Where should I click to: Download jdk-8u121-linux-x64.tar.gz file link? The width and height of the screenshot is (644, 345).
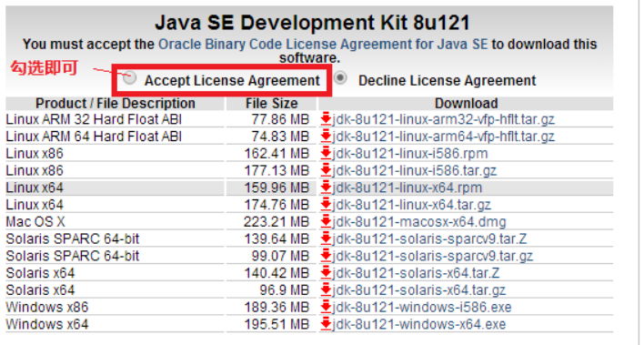coord(411,205)
